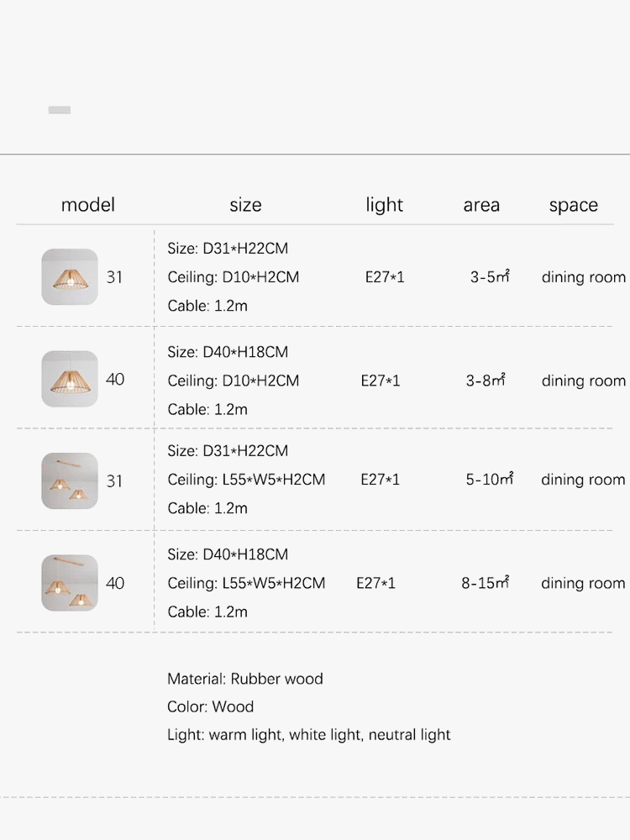The image size is (630, 840).
Task: Click the "Light: warm light, white light, neutral light" line
Action: 308,735
